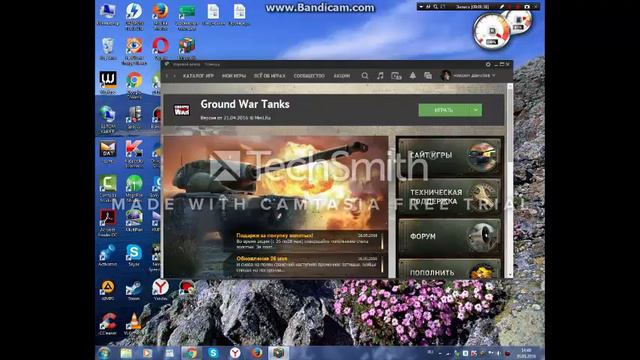Launch Mozilla Firefox from the desktop

[160, 15]
